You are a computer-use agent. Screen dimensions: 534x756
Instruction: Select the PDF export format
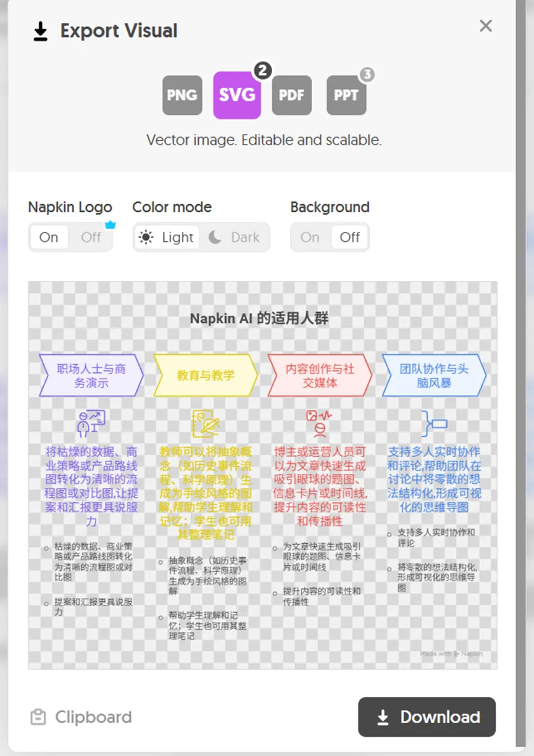coord(291,95)
